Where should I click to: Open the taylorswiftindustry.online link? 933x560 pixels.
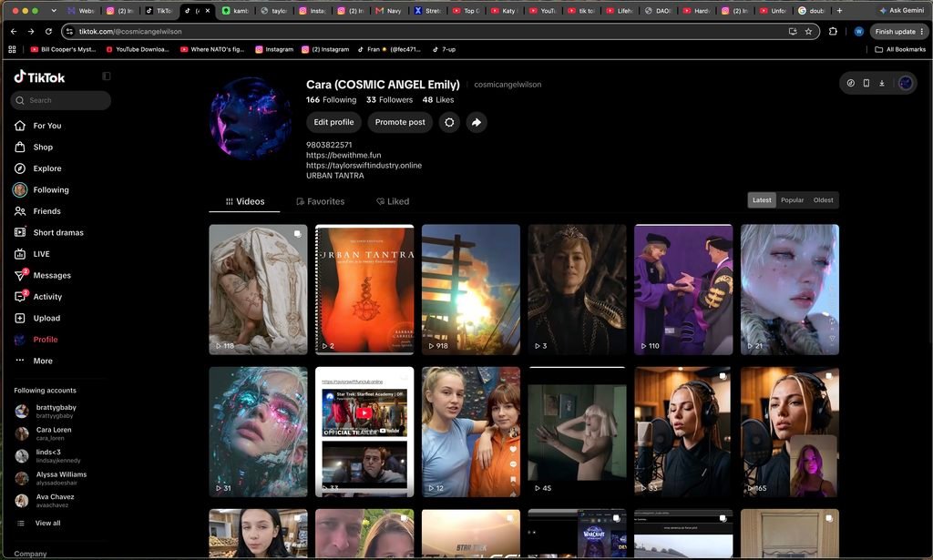coord(364,165)
